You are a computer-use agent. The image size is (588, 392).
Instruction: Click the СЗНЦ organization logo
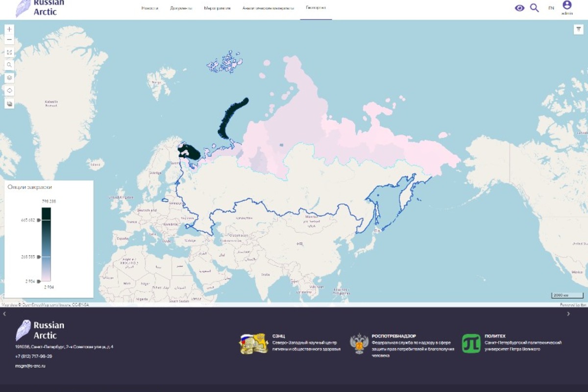tap(253, 343)
